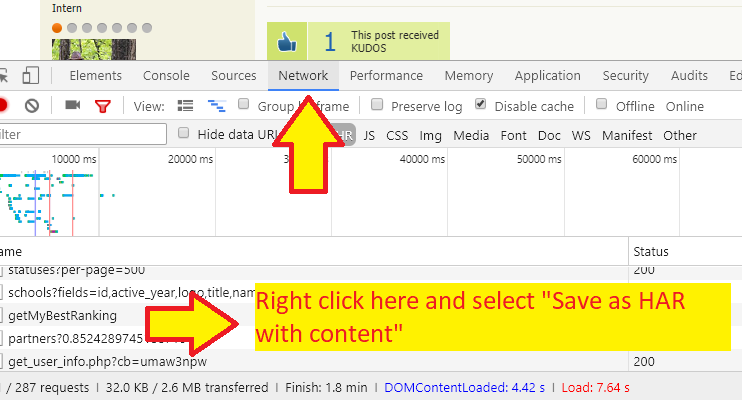The image size is (742, 400).
Task: Click the device toolbar toggle icon
Action: coord(31,76)
